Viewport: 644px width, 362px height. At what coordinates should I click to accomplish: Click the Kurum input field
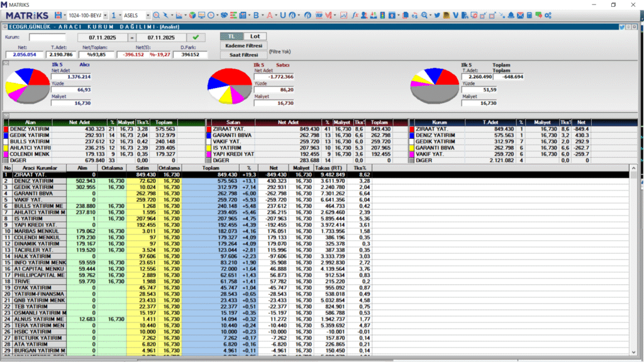click(47, 38)
